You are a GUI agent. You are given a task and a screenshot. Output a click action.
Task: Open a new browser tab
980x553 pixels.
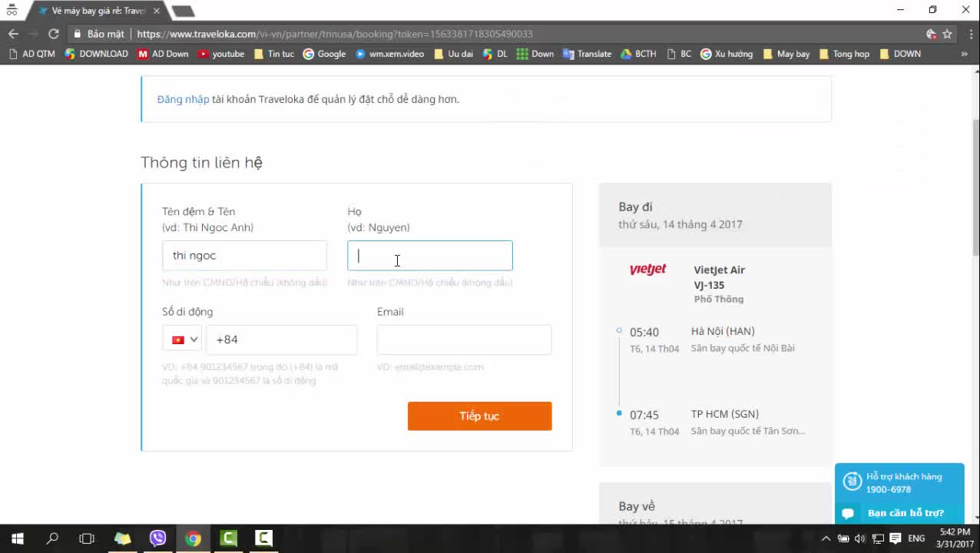point(183,11)
